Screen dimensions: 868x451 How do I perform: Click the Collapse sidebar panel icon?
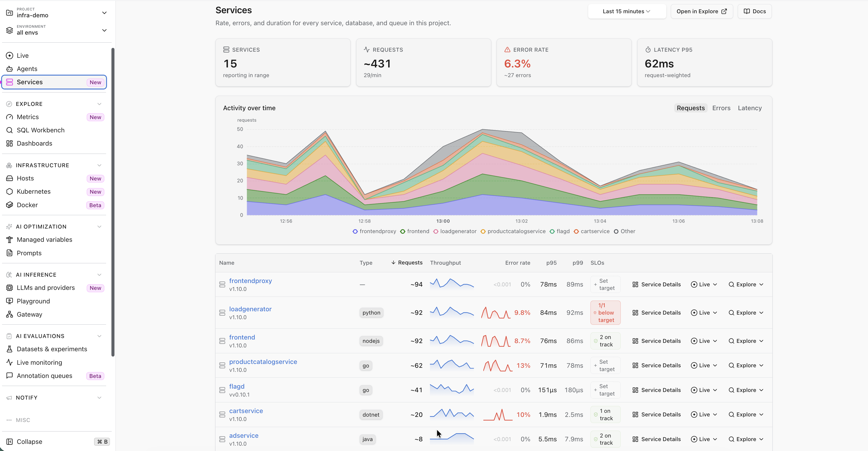click(x=9, y=442)
